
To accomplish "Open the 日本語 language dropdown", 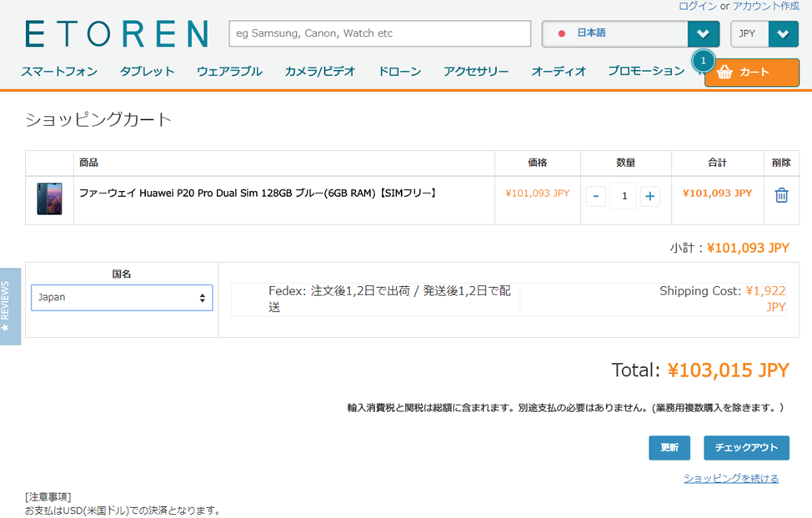I will (631, 33).
